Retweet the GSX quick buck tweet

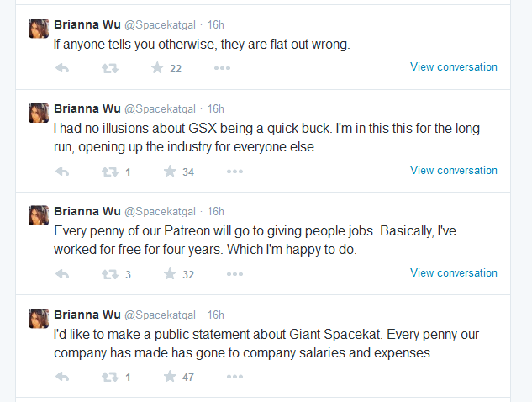click(x=110, y=172)
